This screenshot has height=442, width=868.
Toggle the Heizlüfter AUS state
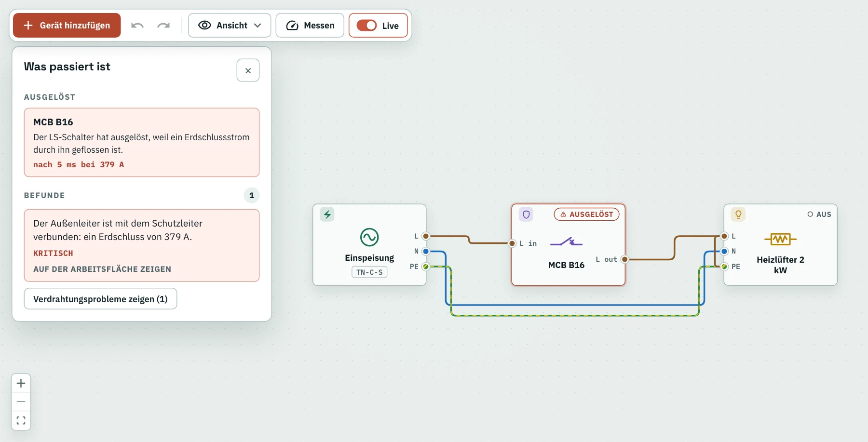tap(819, 214)
